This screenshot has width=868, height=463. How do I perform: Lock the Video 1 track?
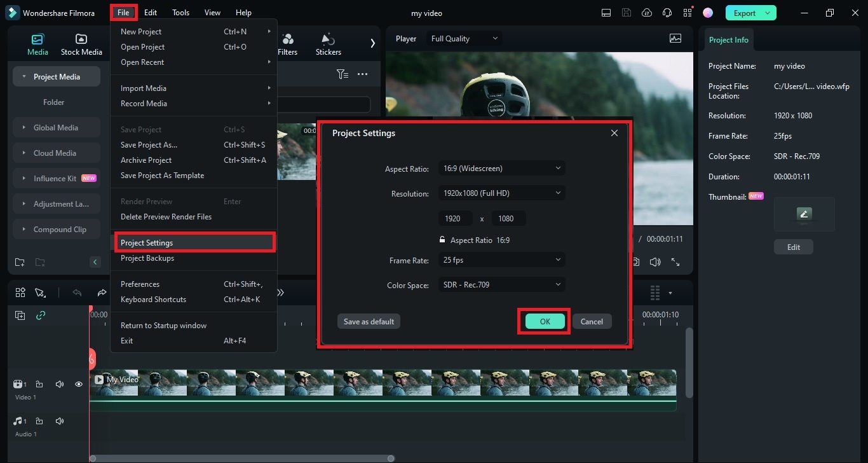pos(39,384)
